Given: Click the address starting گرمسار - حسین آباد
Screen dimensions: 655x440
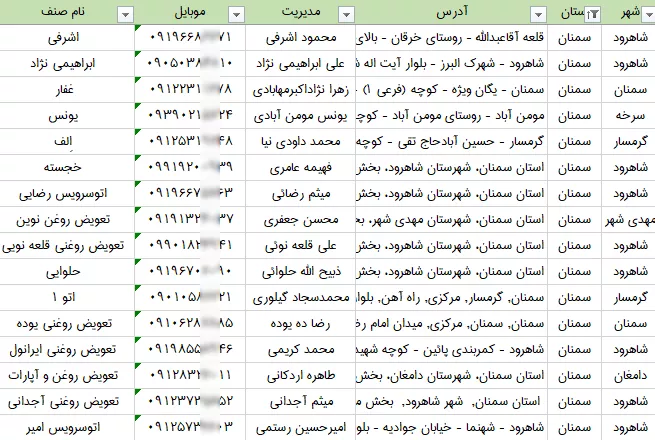Looking at the screenshot, I should 451,142.
